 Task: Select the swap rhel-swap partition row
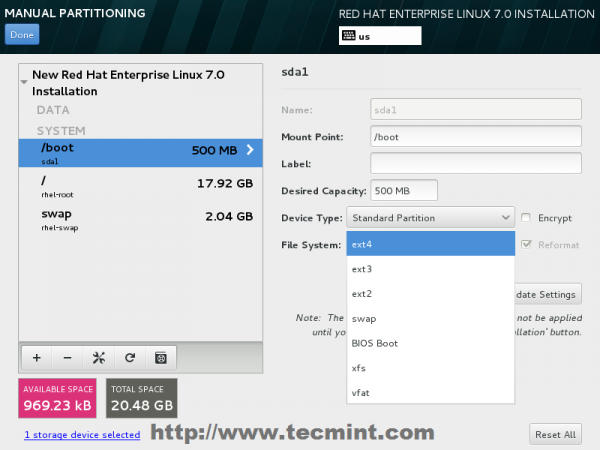coord(140,219)
